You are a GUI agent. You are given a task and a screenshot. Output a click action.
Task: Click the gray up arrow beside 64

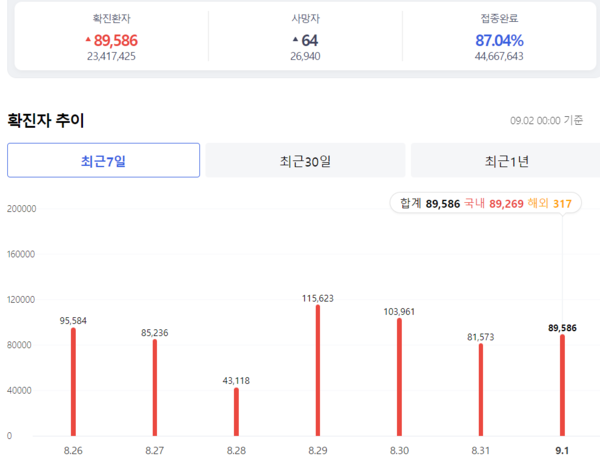pos(294,39)
